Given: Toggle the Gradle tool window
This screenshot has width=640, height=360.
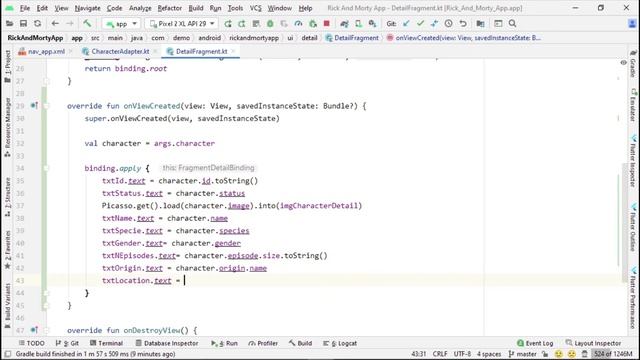Looking at the screenshot, I should coord(633,64).
